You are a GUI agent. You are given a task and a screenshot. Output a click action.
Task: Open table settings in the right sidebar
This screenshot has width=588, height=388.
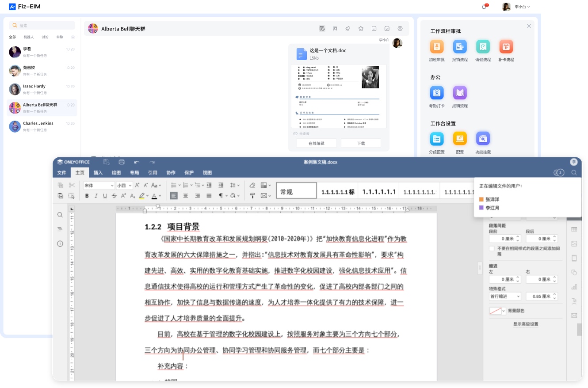coord(574,229)
